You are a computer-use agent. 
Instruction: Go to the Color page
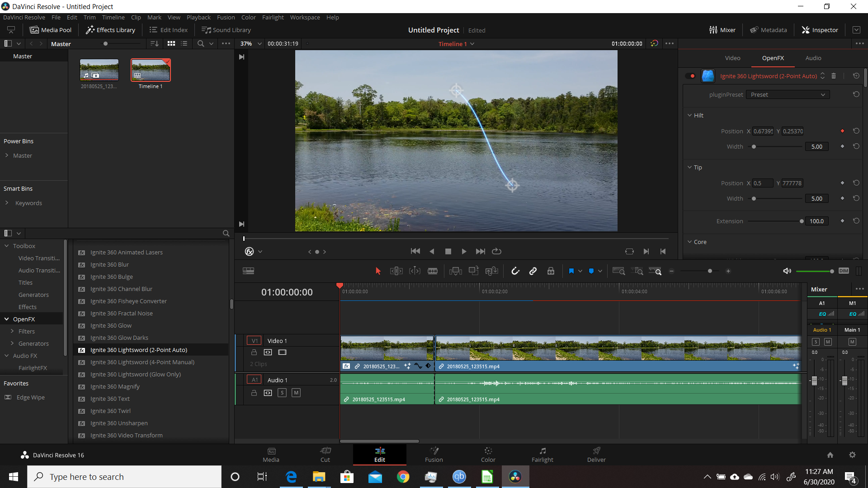[488, 455]
